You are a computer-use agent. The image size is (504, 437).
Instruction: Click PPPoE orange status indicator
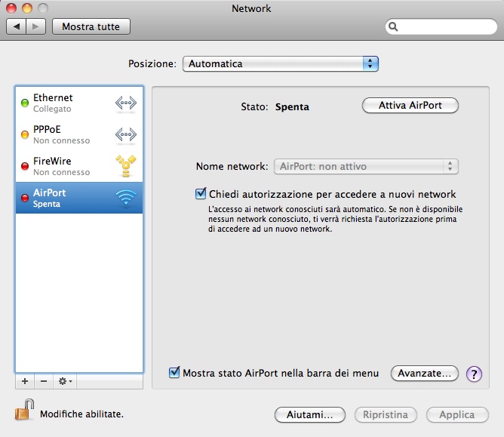pyautogui.click(x=25, y=134)
